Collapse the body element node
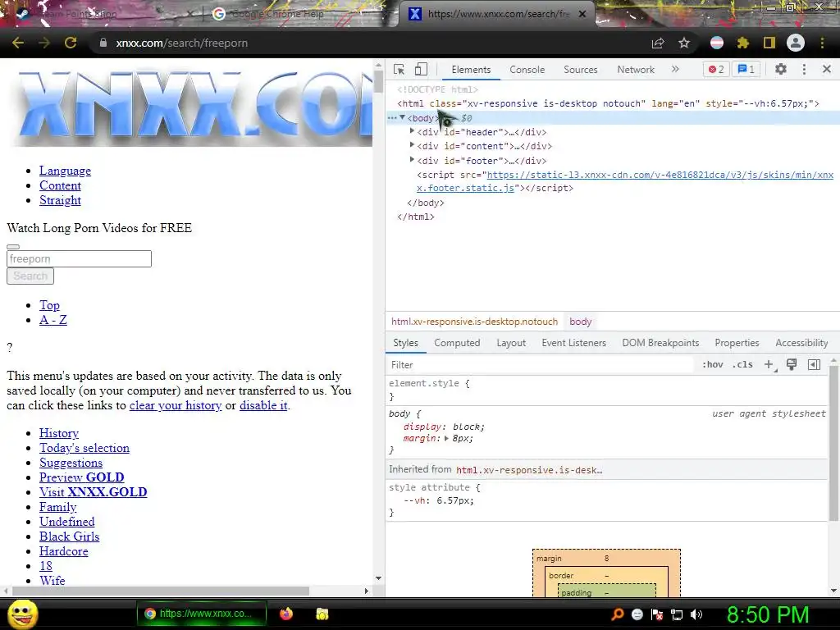840x630 pixels. (402, 118)
